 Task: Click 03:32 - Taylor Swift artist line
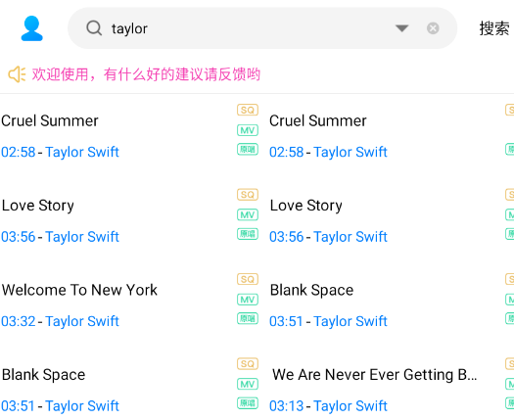click(x=60, y=321)
